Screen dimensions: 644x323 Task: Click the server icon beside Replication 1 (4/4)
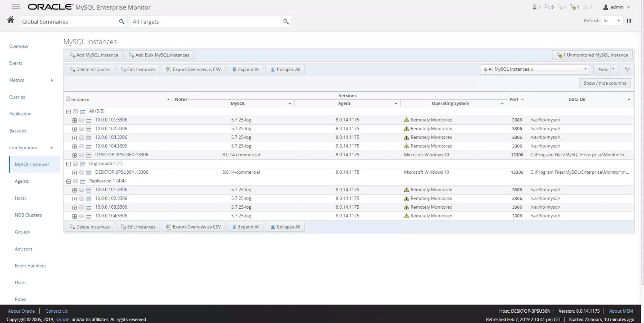(x=82, y=181)
